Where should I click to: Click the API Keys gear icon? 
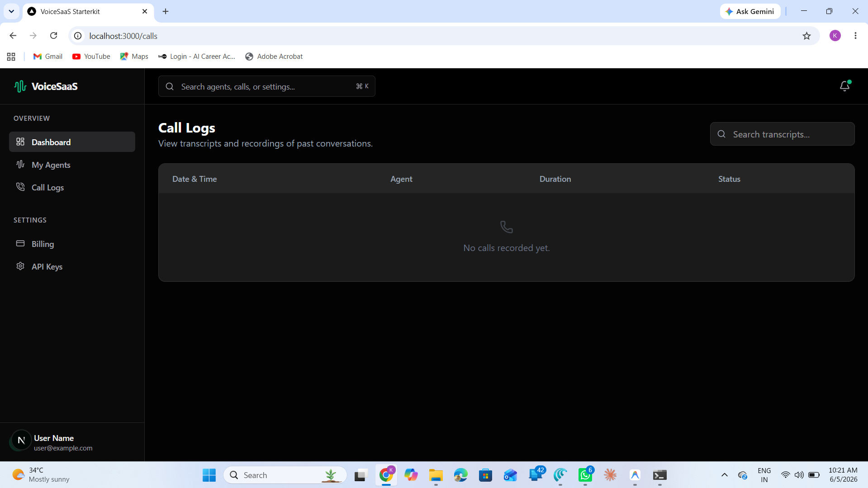pos(20,266)
